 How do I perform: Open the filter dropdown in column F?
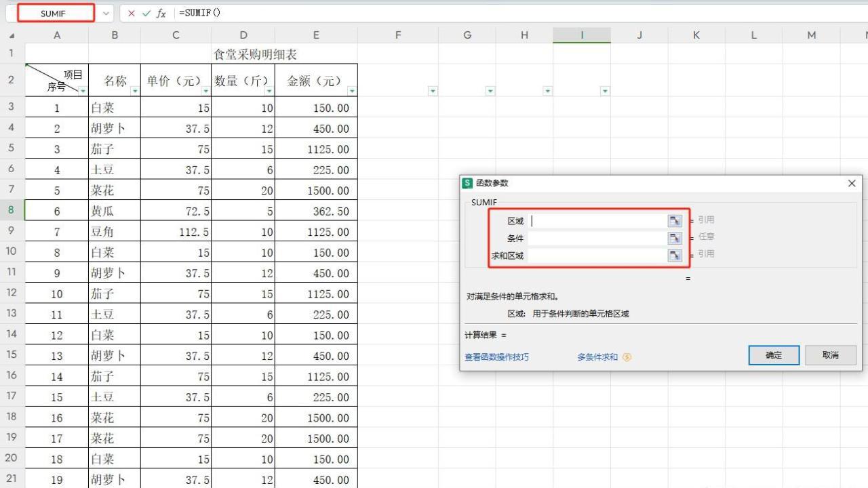click(x=433, y=91)
